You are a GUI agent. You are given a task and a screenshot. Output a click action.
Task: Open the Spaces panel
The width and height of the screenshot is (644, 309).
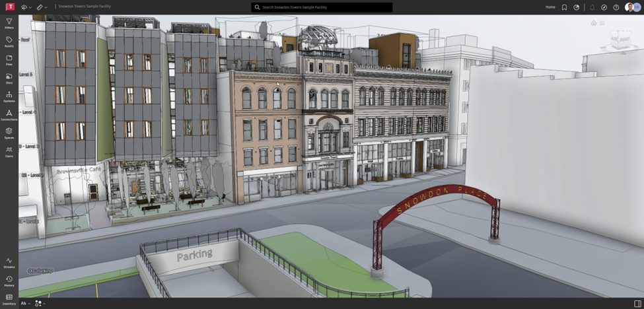[x=9, y=133]
